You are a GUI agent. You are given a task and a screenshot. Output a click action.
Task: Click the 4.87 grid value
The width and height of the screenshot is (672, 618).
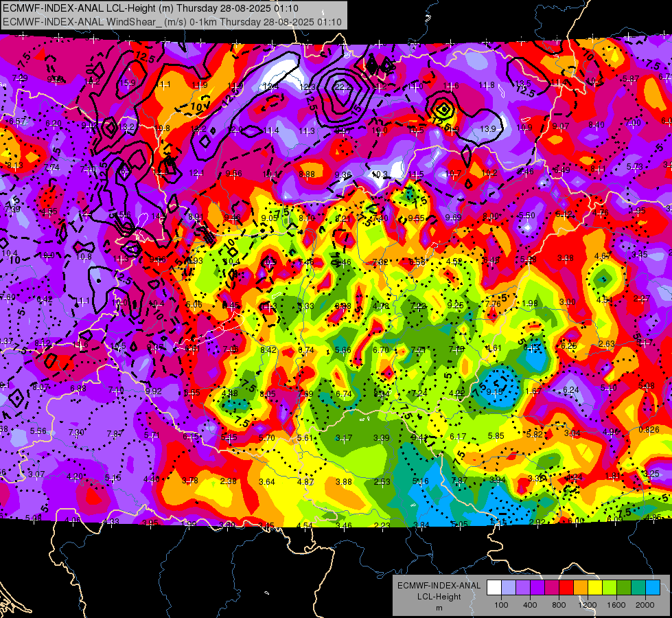(x=305, y=482)
